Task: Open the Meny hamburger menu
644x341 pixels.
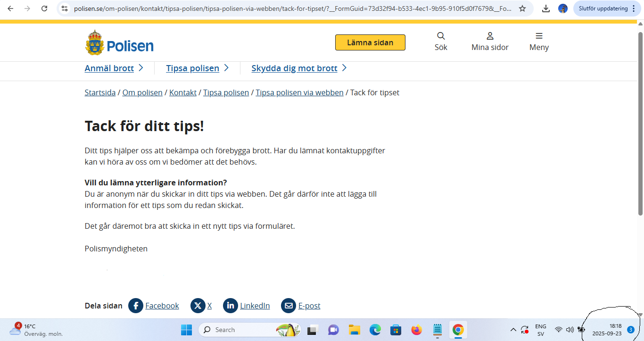Action: (x=539, y=36)
